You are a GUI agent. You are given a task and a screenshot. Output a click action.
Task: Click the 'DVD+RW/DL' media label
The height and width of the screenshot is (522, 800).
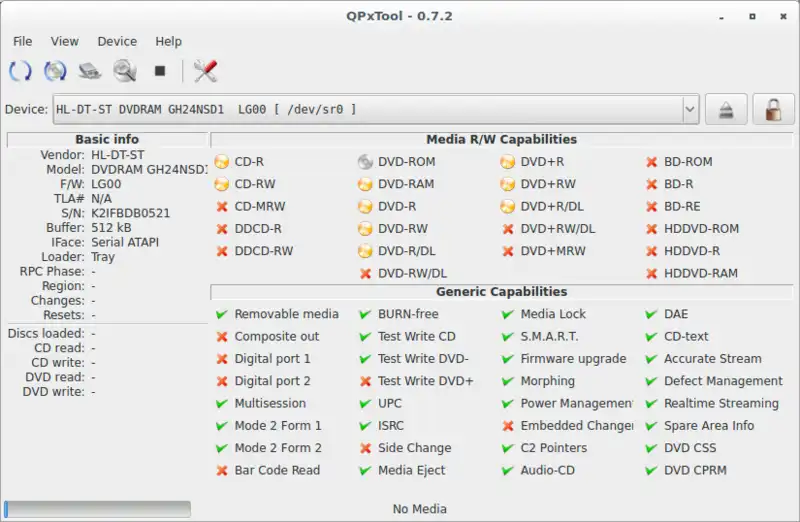pyautogui.click(x=558, y=229)
